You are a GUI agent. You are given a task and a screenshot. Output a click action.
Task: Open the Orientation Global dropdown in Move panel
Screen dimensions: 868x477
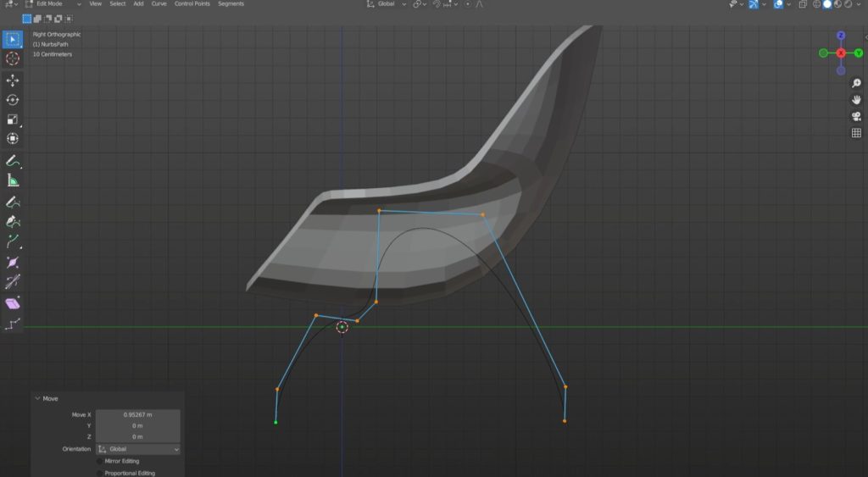(137, 449)
